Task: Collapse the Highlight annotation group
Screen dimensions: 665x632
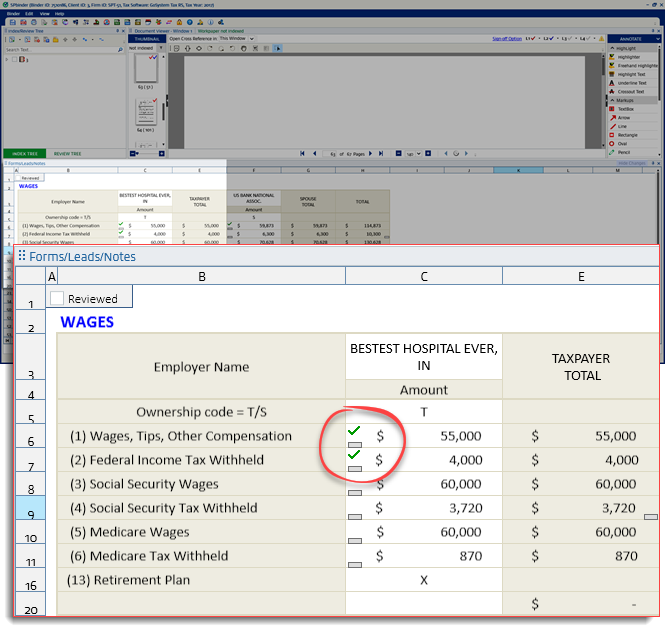Action: (x=612, y=48)
